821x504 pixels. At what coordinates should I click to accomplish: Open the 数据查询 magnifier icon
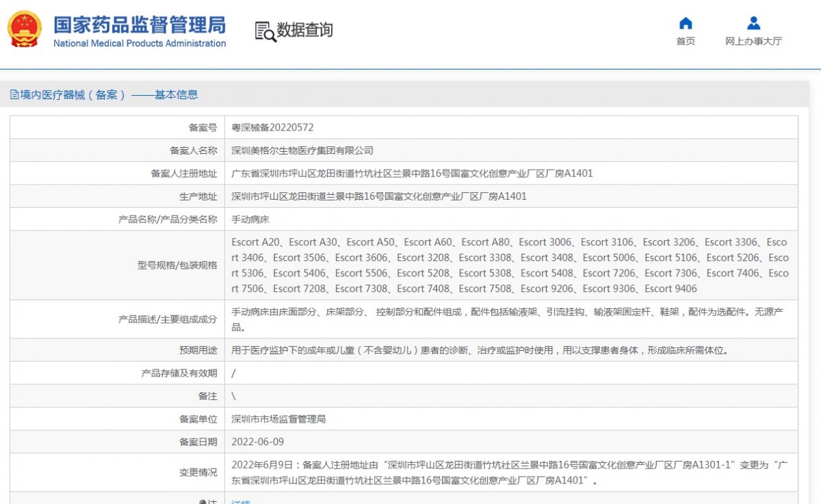(265, 31)
